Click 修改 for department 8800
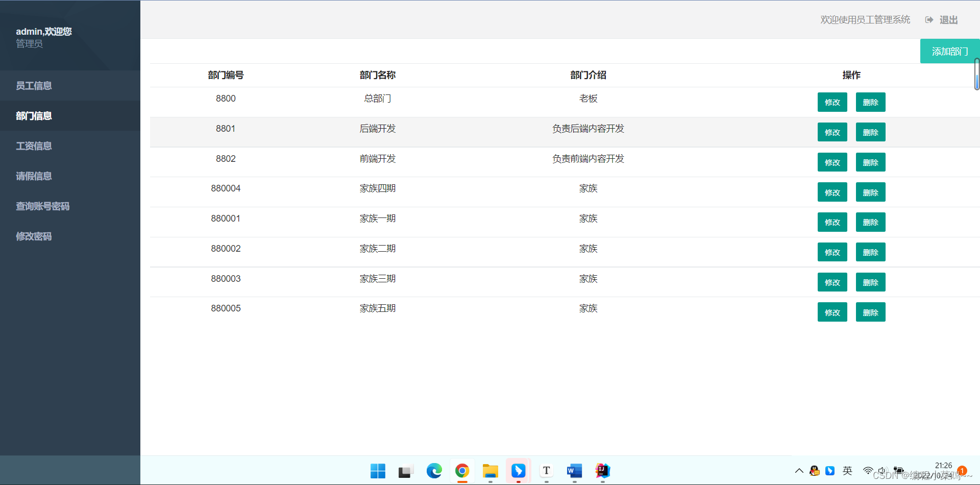This screenshot has width=980, height=485. 832,102
